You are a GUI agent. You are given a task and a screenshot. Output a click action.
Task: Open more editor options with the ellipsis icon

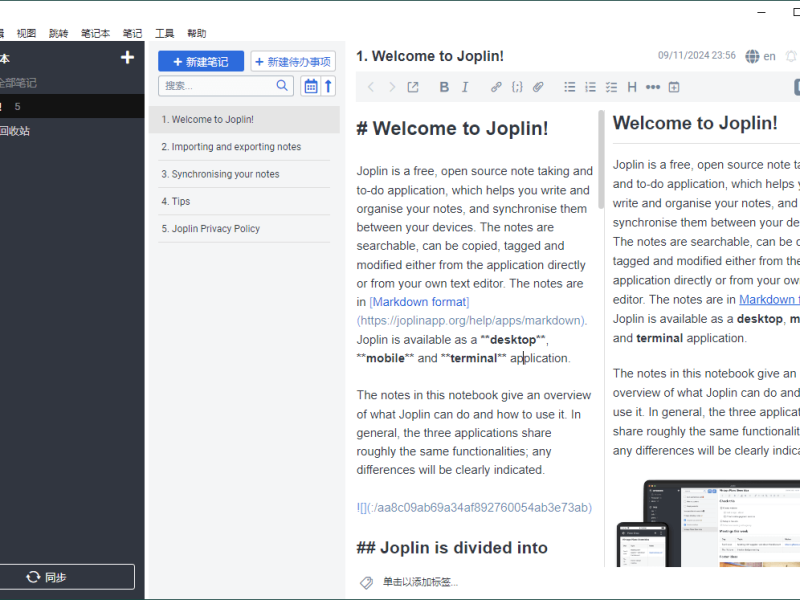pyautogui.click(x=653, y=87)
